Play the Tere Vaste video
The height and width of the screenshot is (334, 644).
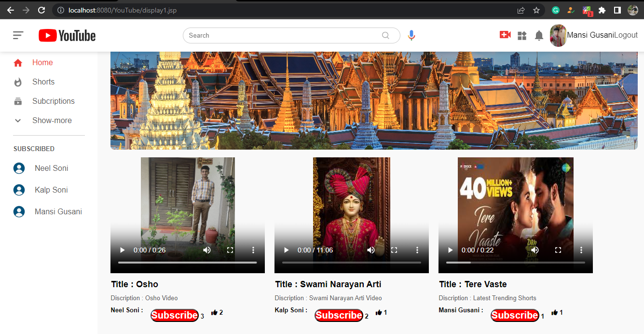coord(451,250)
